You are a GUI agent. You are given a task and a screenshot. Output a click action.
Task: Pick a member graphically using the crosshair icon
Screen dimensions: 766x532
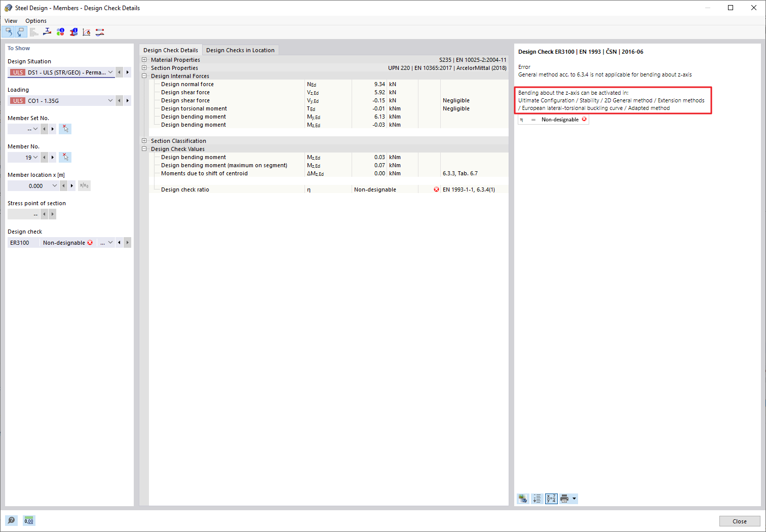pos(65,157)
